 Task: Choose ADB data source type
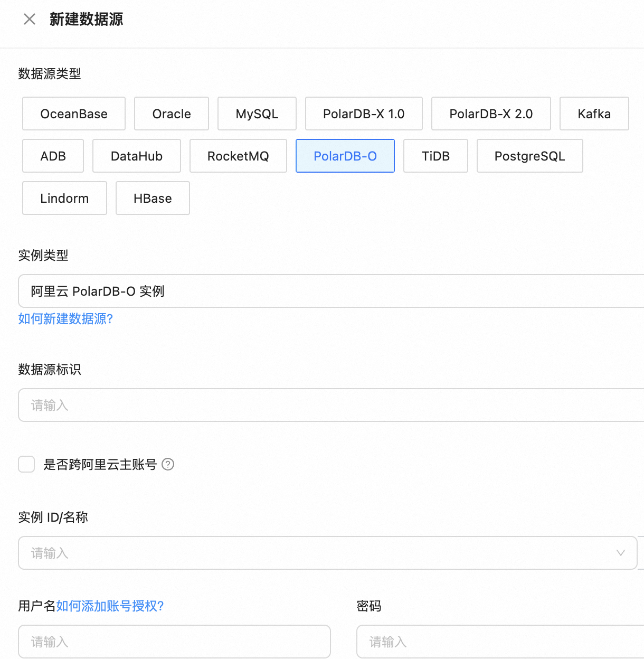(53, 156)
